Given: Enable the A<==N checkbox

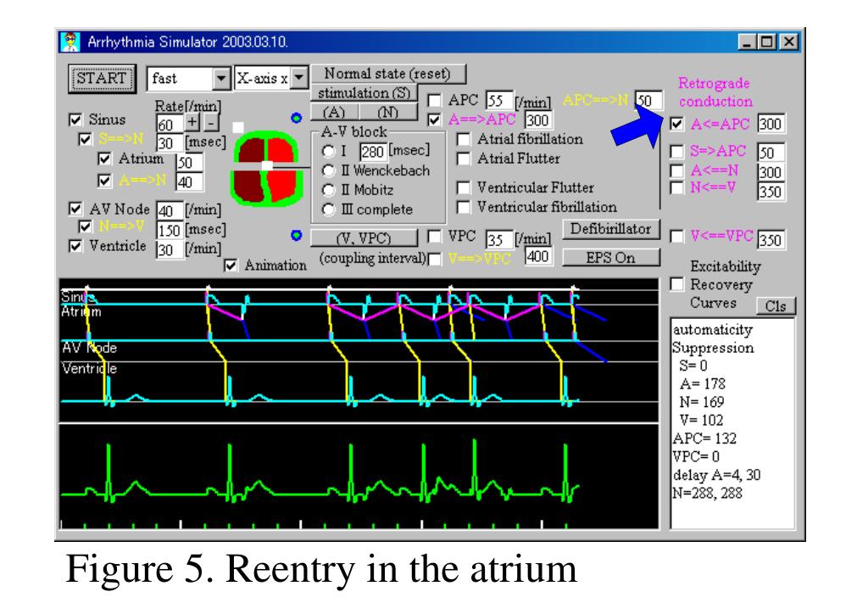Looking at the screenshot, I should pyautogui.click(x=677, y=170).
